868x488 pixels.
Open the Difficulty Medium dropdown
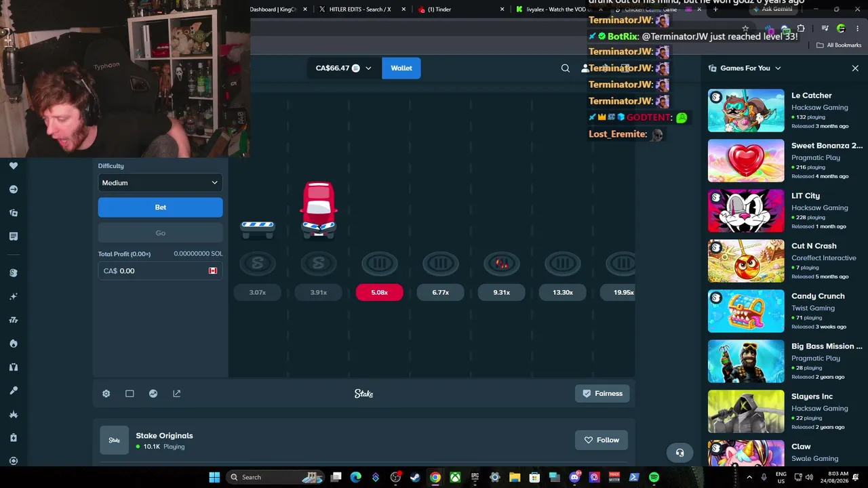pyautogui.click(x=160, y=183)
